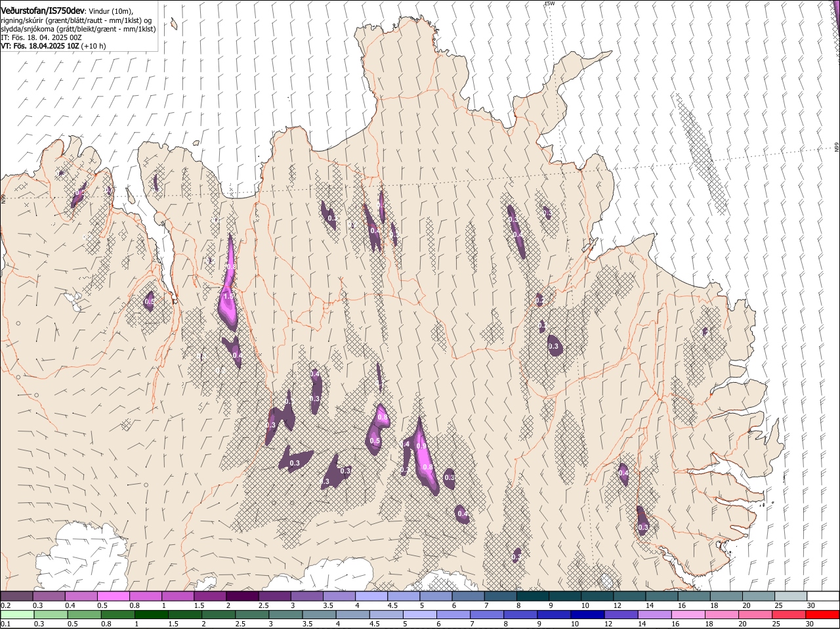Select the IT: Fös. 18.04.2025 00Z line
The width and height of the screenshot is (840, 629).
[x=41, y=37]
